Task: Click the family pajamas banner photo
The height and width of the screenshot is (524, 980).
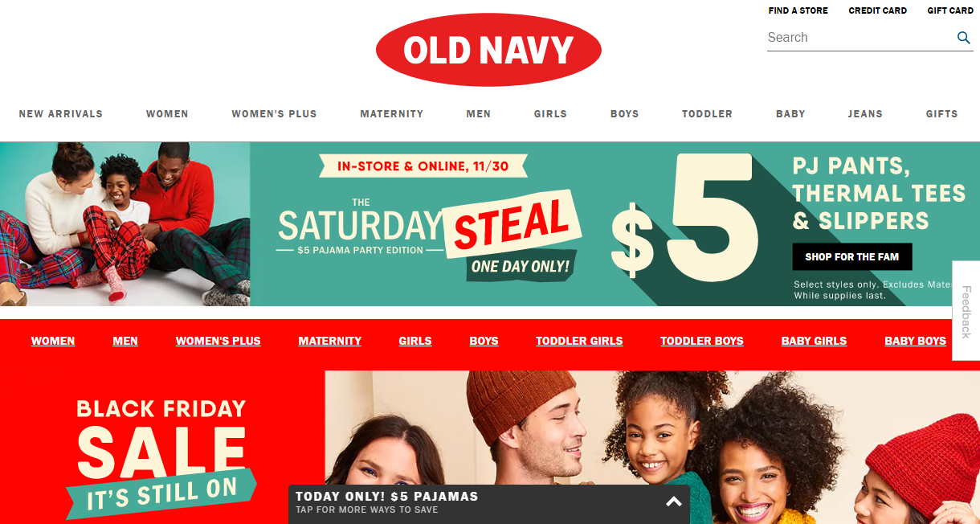Action: click(125, 224)
